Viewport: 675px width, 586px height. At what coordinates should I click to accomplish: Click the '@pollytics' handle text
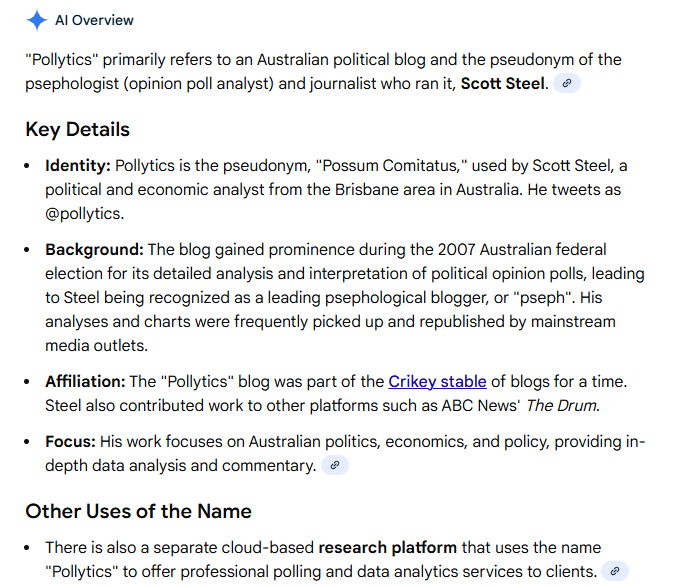(85, 213)
